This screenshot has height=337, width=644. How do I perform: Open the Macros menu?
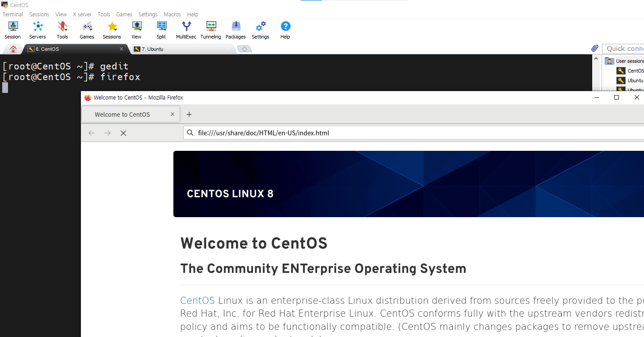coord(172,14)
